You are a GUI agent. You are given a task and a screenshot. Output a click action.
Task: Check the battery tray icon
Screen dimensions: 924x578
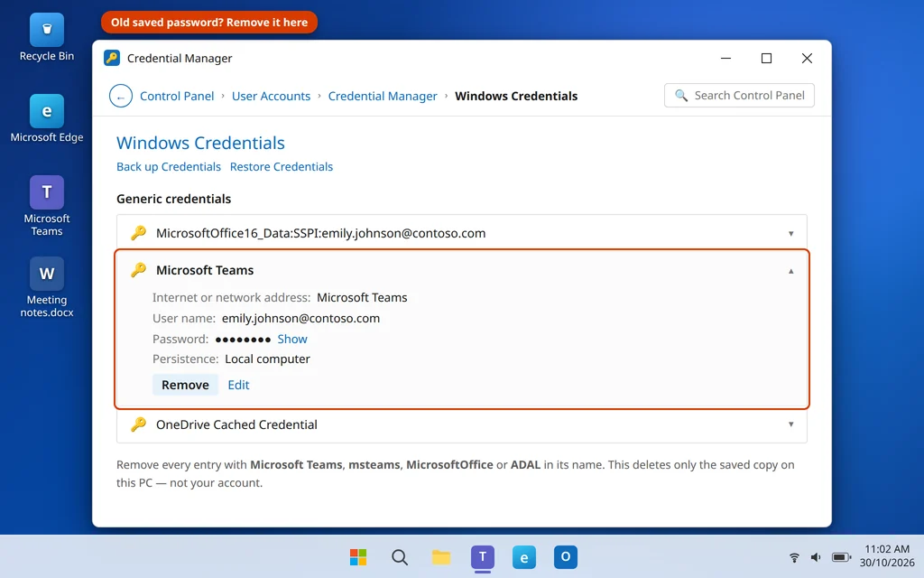[842, 556]
